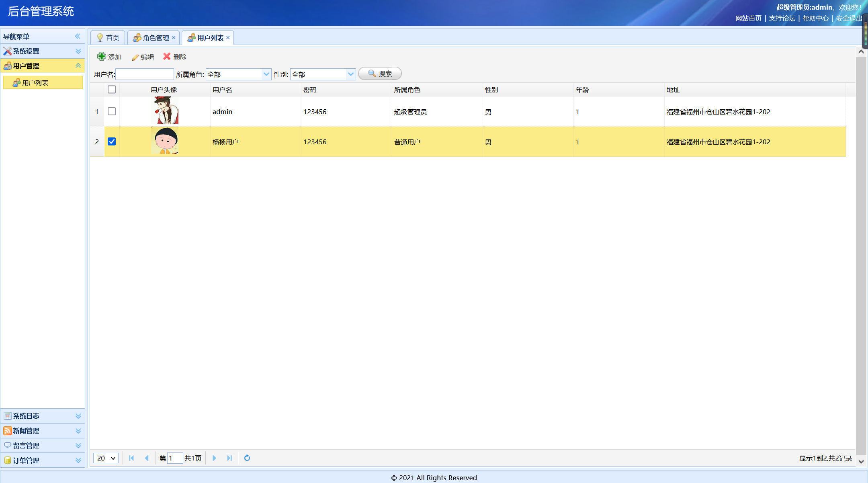868x483 pixels.
Task: Click the 系统日志 icon in sidebar
Action: point(7,416)
